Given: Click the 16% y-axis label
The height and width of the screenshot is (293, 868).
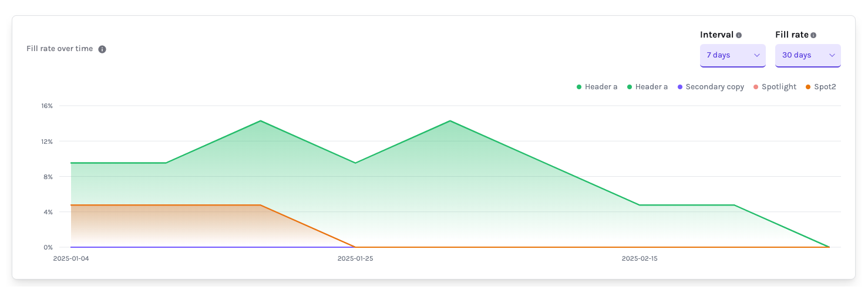Looking at the screenshot, I should pos(47,106).
